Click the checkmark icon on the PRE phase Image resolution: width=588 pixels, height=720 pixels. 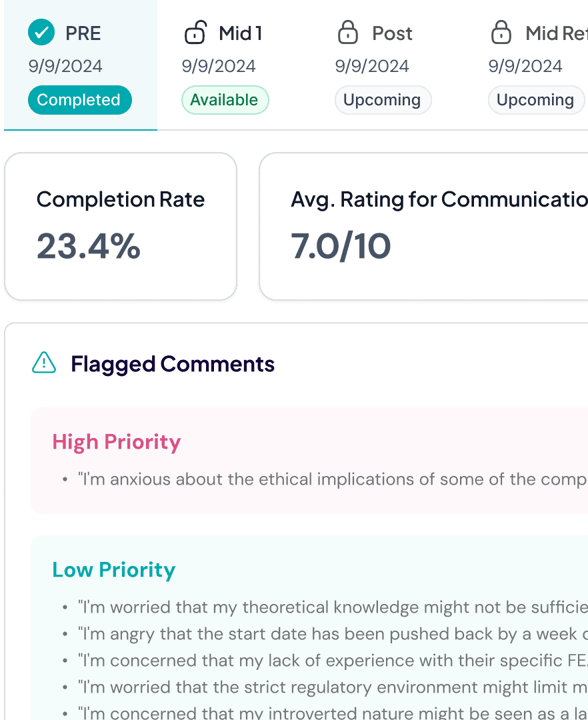(x=41, y=32)
